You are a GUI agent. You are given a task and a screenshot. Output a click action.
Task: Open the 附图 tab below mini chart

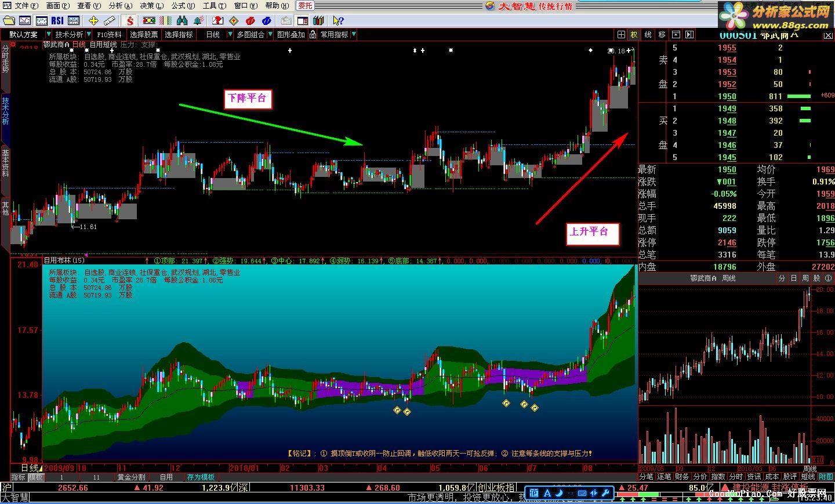click(826, 477)
